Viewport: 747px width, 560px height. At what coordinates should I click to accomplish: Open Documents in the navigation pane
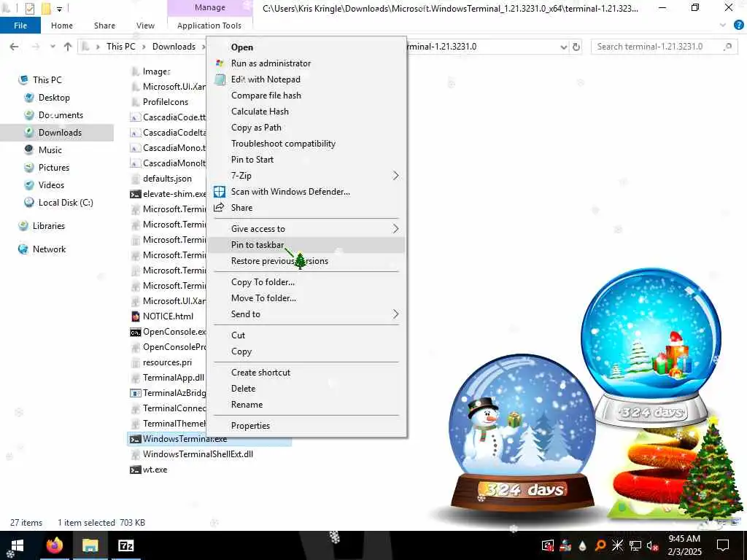click(61, 115)
